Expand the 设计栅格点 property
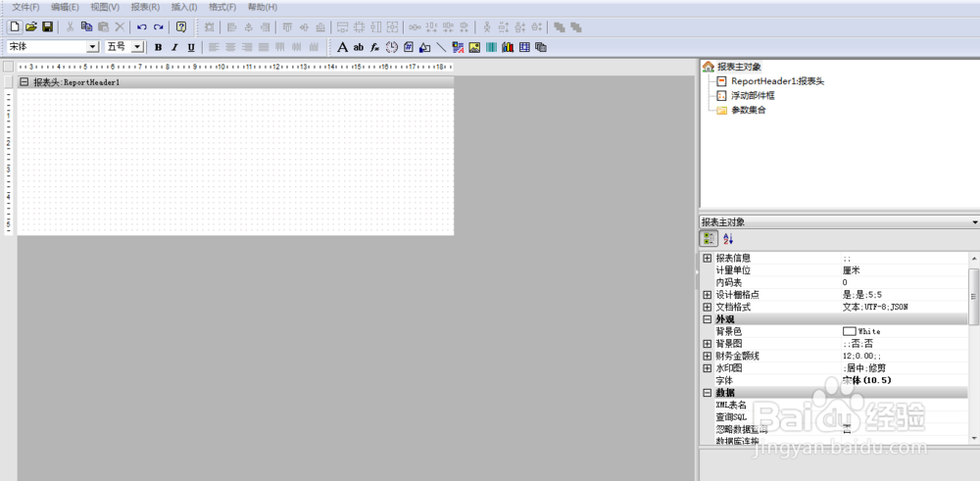Image resolution: width=980 pixels, height=481 pixels. 707,295
